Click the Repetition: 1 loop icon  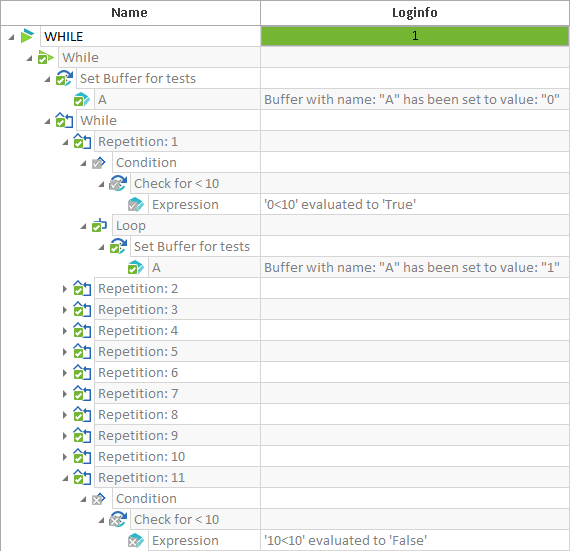[x=82, y=141]
